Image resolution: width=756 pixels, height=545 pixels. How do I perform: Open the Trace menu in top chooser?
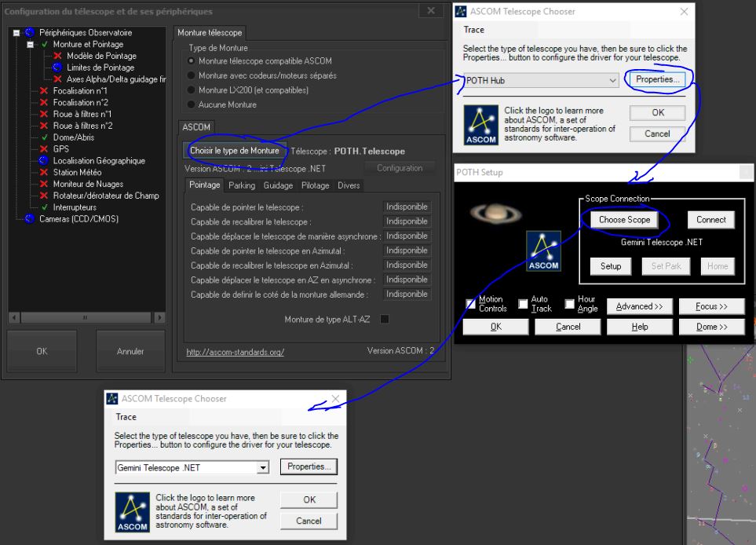[x=473, y=30]
